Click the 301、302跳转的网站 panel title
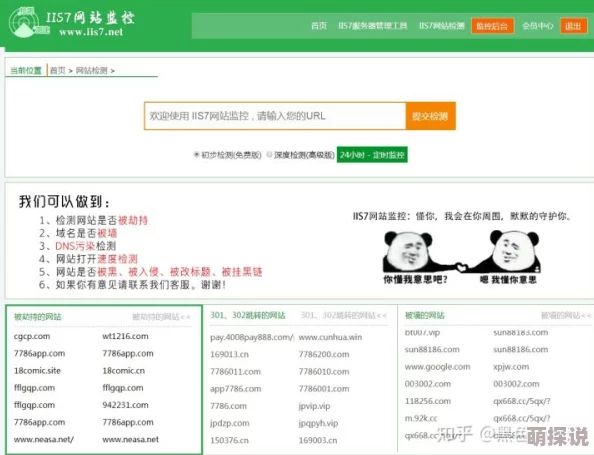Screen dimensions: 594x455 click(248, 315)
